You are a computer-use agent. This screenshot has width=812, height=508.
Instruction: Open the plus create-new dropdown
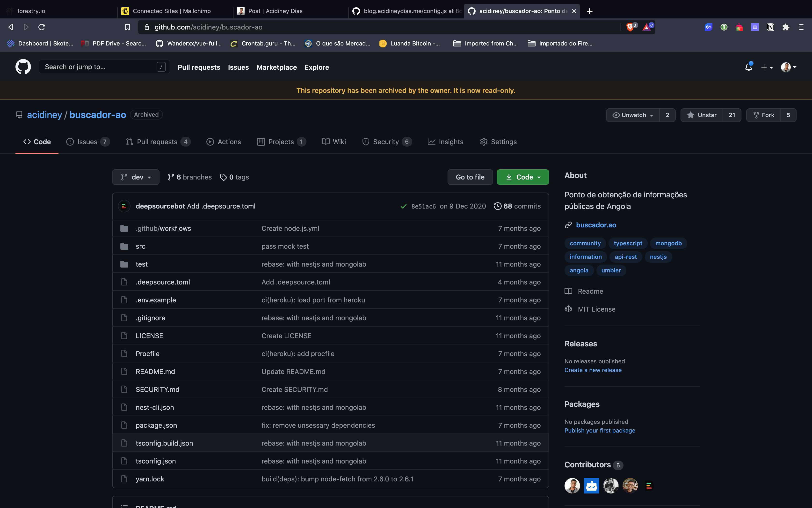pos(767,67)
